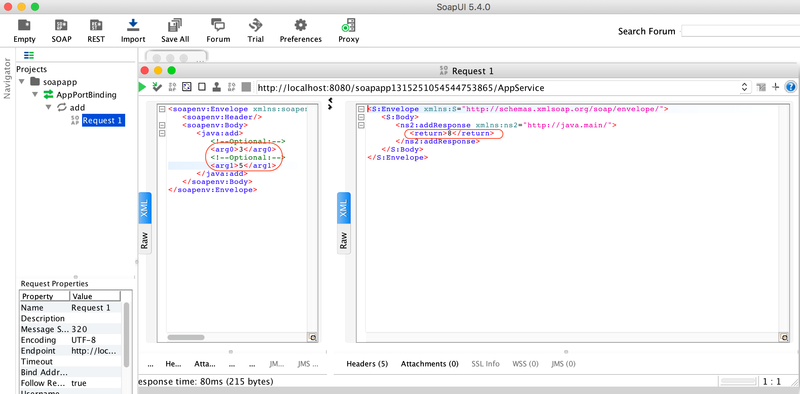Open the SSL Info tab
Image resolution: width=800 pixels, height=394 pixels.
coord(485,364)
